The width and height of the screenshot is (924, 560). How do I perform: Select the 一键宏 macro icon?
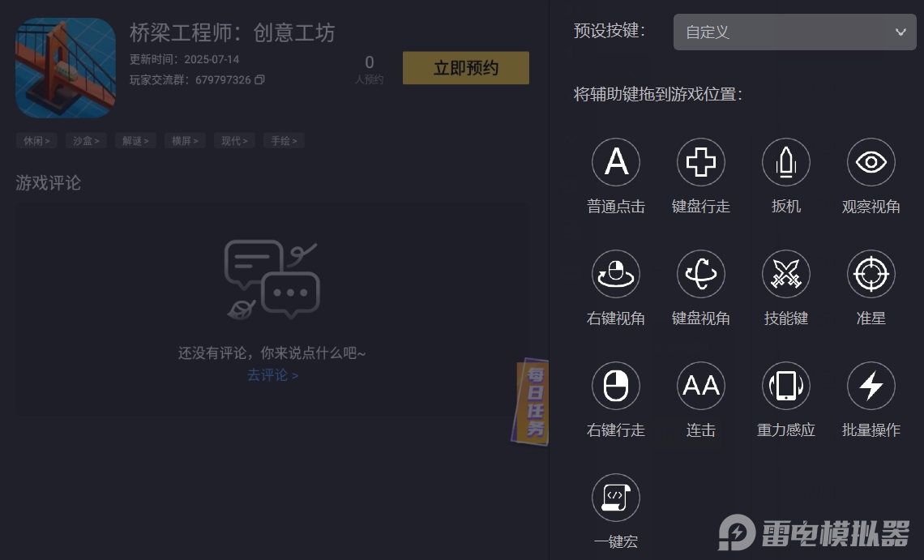(616, 497)
